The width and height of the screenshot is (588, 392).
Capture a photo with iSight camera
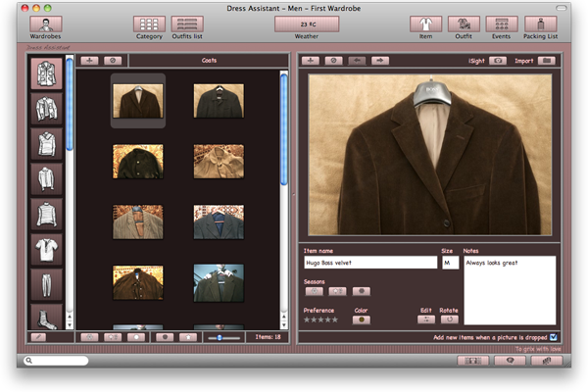(498, 61)
